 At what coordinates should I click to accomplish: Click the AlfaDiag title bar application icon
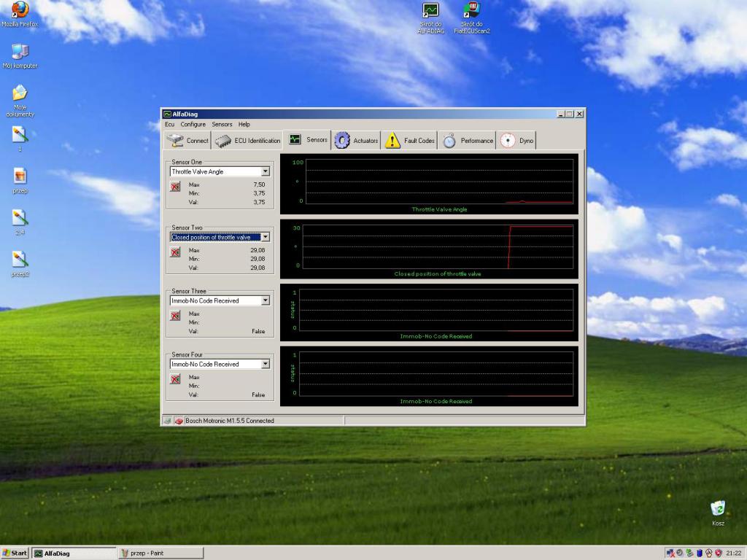[167, 114]
